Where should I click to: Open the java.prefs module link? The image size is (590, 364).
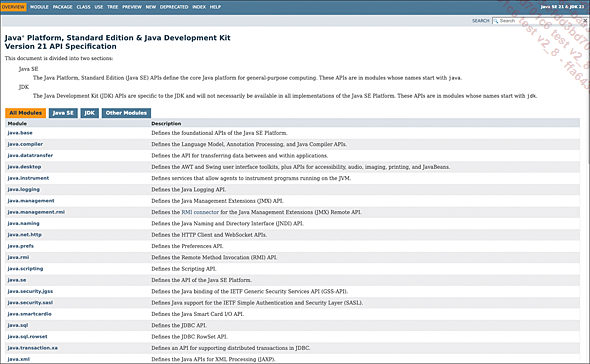(x=21, y=246)
